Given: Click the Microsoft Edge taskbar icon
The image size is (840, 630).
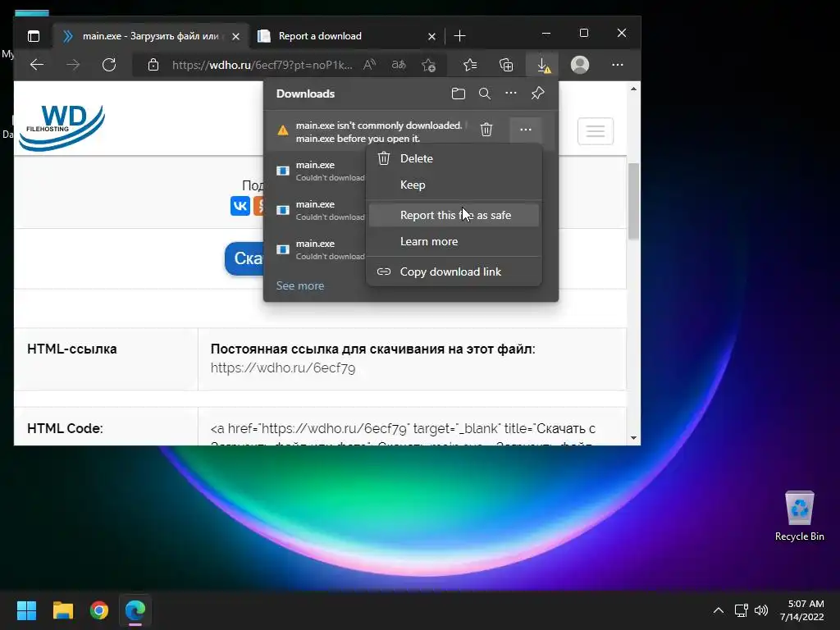Looking at the screenshot, I should click(x=135, y=610).
